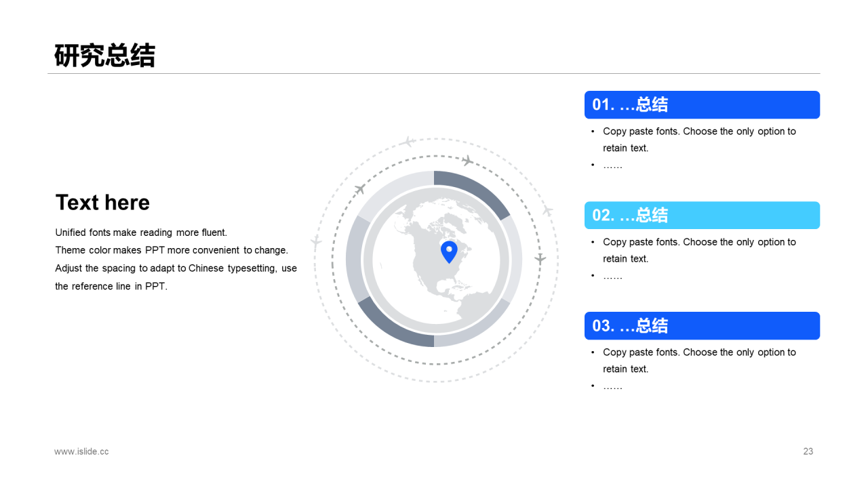The image size is (868, 488).
Task: Click the page number 23
Action: pos(808,451)
